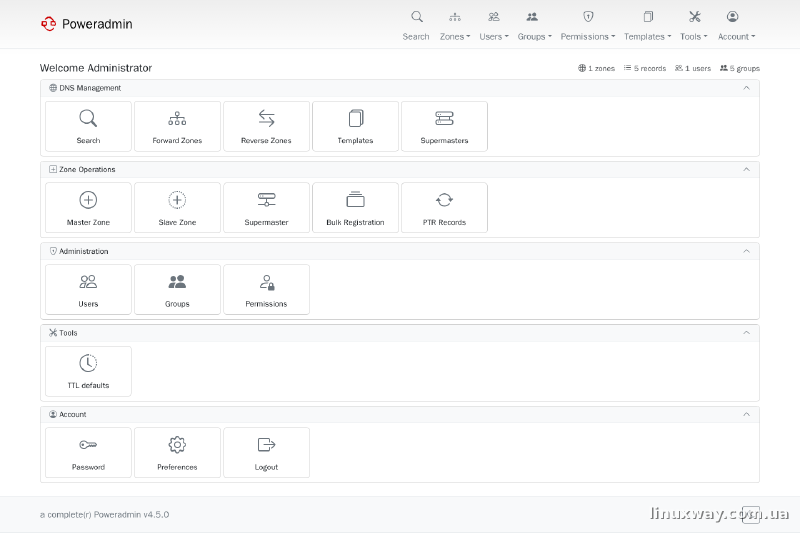Open the Reverse Zones card
The height and width of the screenshot is (533, 800).
click(x=266, y=126)
